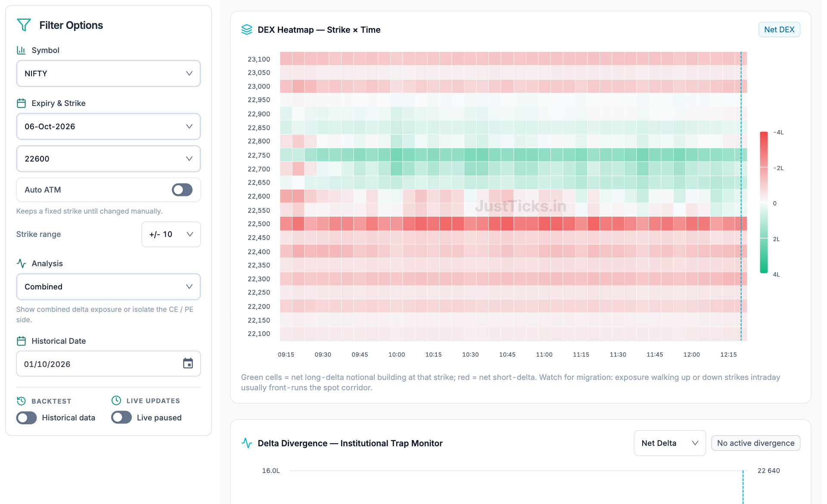Viewport: 827px width, 504px height.
Task: Click the 10:00 time axis label
Action: click(397, 355)
